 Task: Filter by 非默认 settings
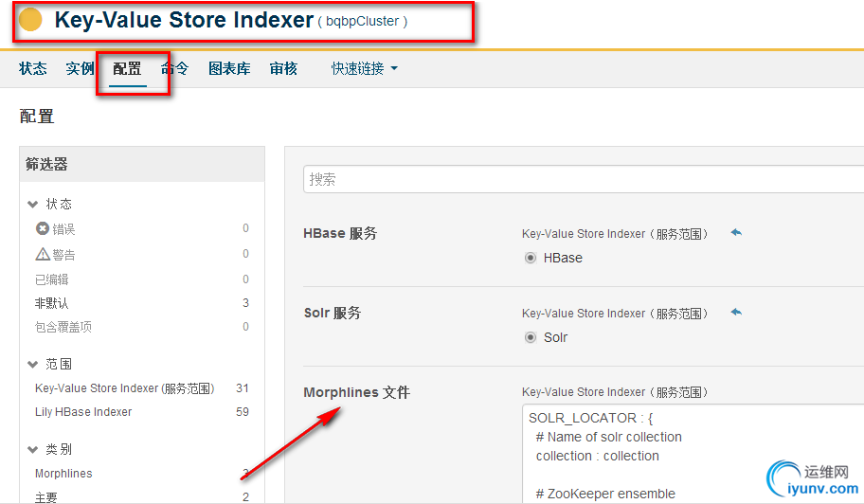pos(52,303)
